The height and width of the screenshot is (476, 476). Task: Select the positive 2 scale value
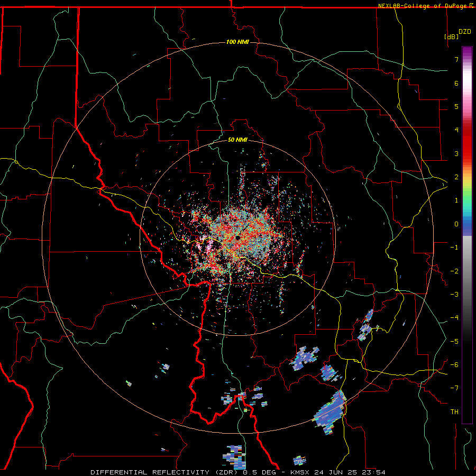pyautogui.click(x=456, y=177)
